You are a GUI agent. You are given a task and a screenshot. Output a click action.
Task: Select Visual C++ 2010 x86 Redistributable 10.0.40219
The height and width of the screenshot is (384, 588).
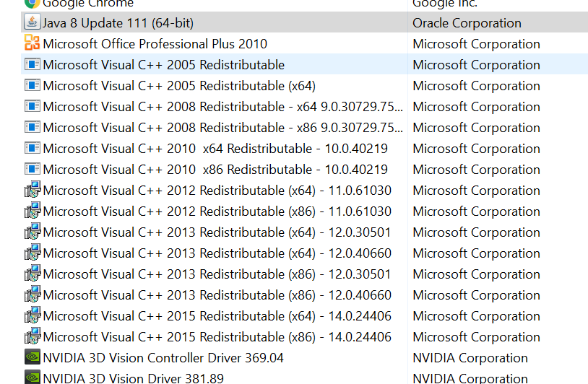tap(215, 170)
